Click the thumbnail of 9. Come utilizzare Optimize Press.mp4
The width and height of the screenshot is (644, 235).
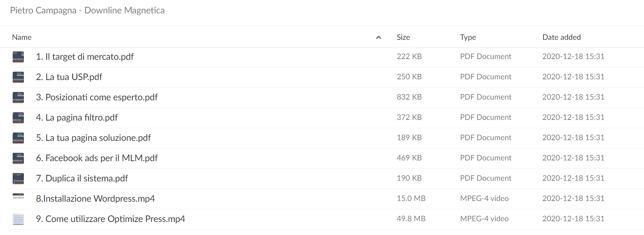point(18,219)
